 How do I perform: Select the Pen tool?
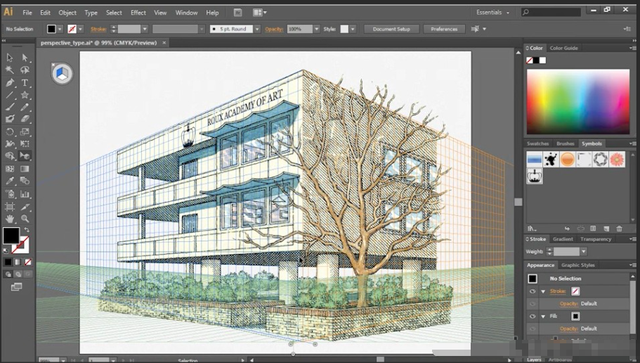click(x=10, y=83)
